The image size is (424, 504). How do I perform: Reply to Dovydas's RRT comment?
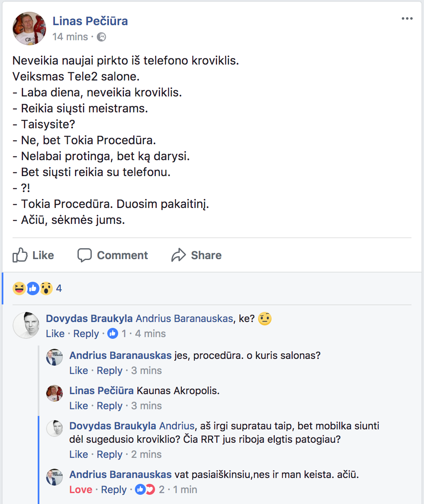pyautogui.click(x=110, y=455)
